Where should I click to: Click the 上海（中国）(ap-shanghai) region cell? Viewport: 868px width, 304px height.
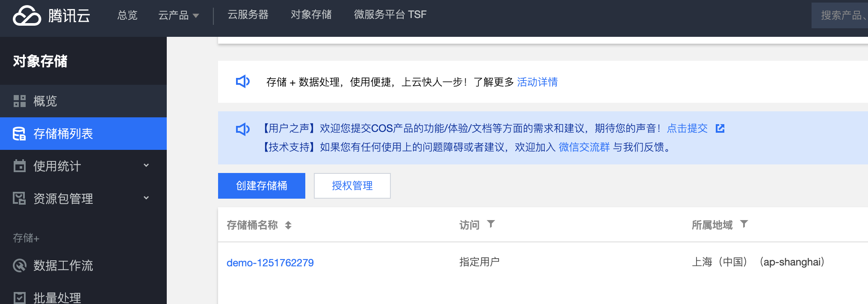(758, 262)
